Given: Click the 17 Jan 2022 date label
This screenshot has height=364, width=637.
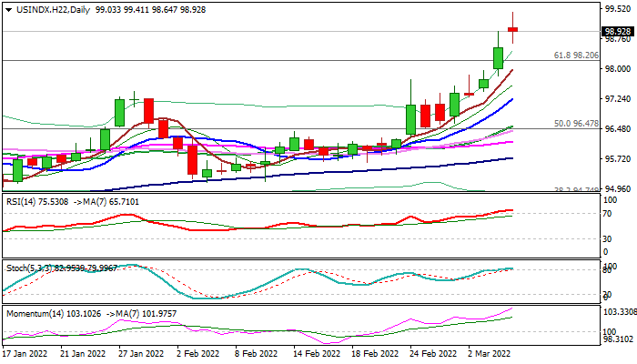Looking at the screenshot, I should [x=27, y=354].
